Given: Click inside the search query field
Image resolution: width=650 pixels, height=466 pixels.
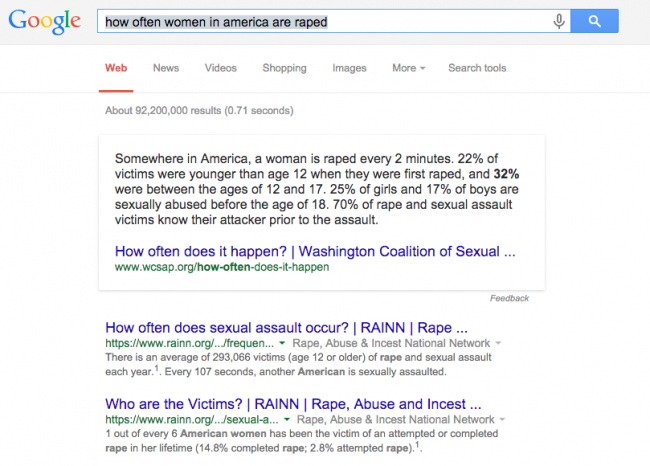Looking at the screenshot, I should [x=325, y=21].
